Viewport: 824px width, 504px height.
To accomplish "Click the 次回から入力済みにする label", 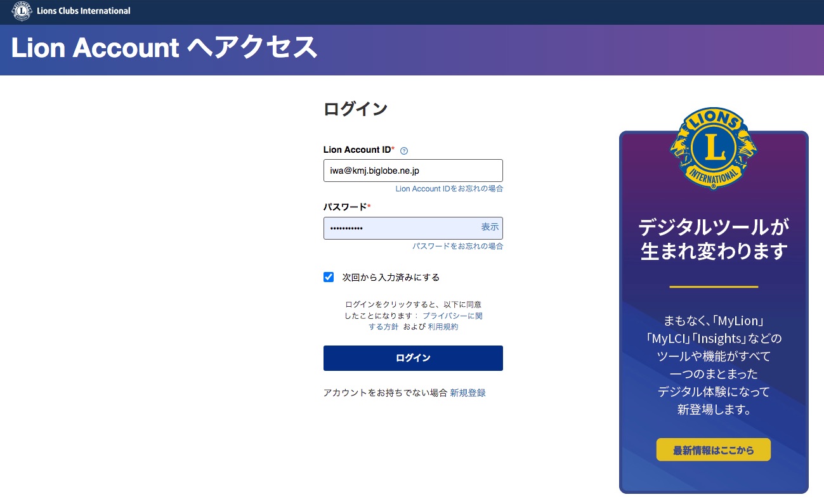I will coord(391,277).
